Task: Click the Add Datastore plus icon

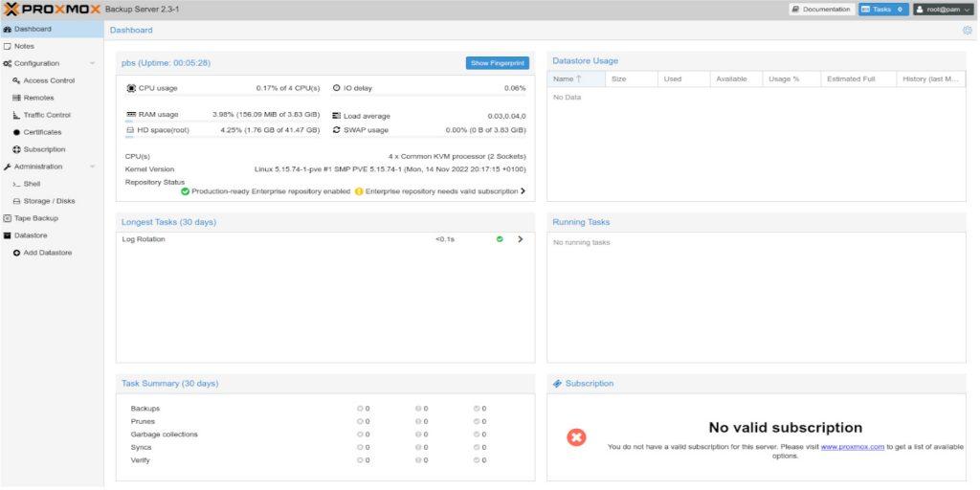Action: (x=16, y=253)
